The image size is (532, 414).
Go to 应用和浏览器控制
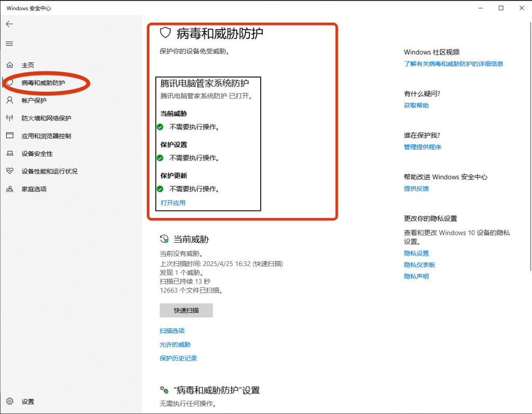click(x=46, y=136)
